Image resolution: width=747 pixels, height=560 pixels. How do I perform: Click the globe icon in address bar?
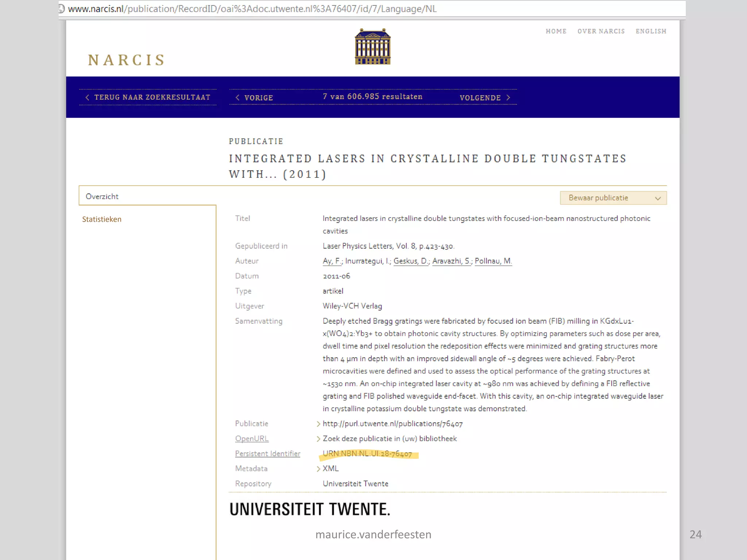[61, 9]
